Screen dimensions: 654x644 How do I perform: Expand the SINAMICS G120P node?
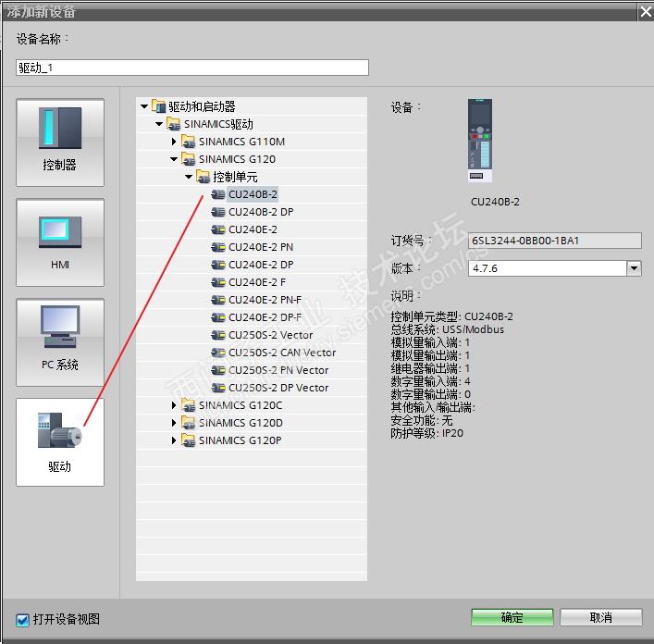click(x=174, y=440)
